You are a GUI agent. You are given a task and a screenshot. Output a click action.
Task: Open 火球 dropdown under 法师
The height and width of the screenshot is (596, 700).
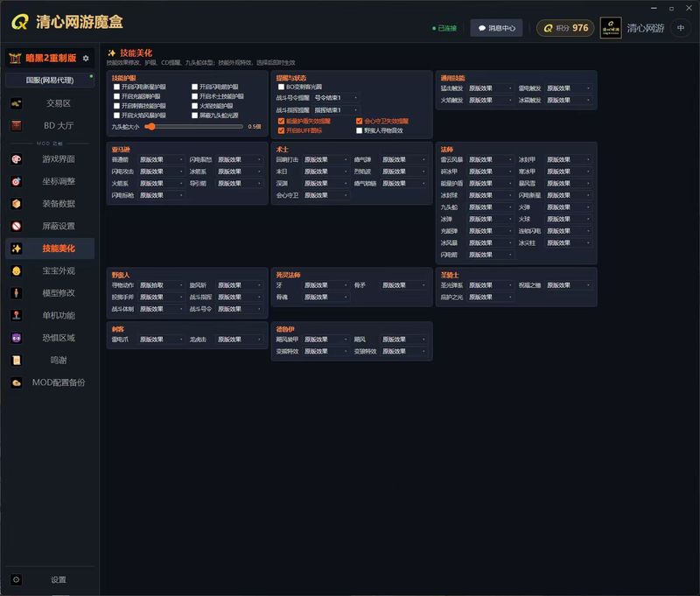[568, 220]
